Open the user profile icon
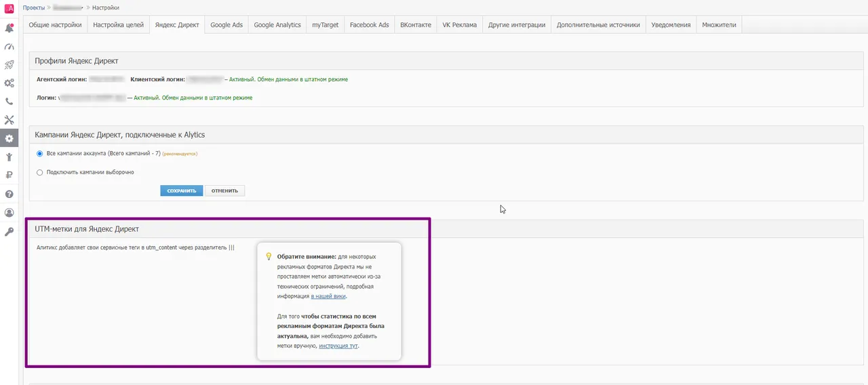The width and height of the screenshot is (868, 385). (x=9, y=213)
